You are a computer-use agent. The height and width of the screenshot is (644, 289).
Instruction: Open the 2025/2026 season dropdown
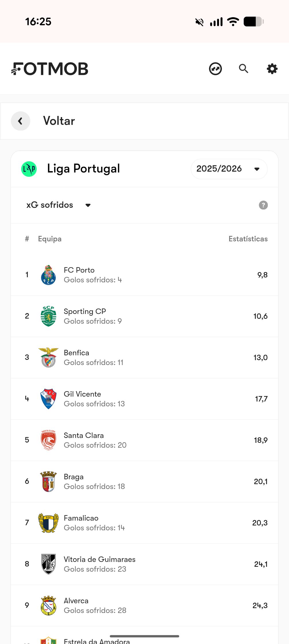(x=229, y=169)
